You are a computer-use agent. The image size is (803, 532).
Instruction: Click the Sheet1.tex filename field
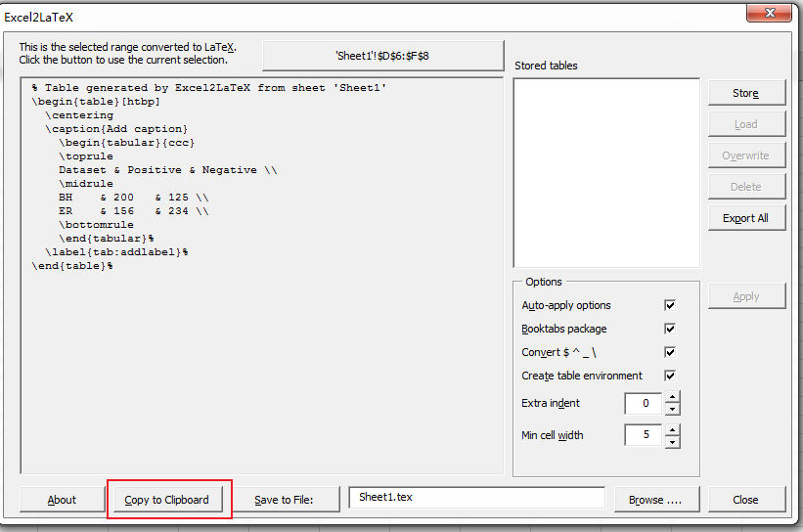pos(477,497)
